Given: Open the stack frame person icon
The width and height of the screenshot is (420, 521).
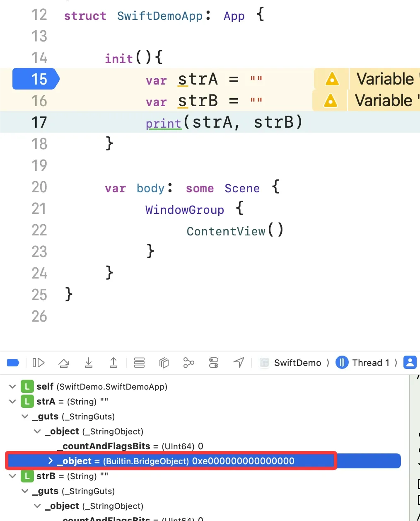Looking at the screenshot, I should (410, 363).
